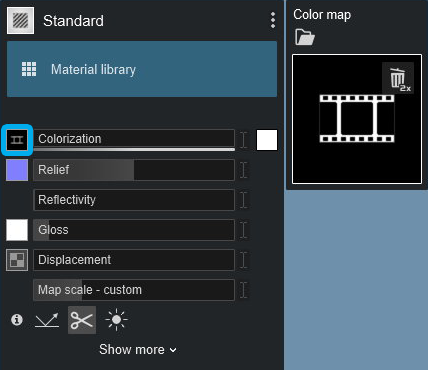The image size is (428, 370).
Task: Click the Standard material name text
Action: pyautogui.click(x=73, y=21)
